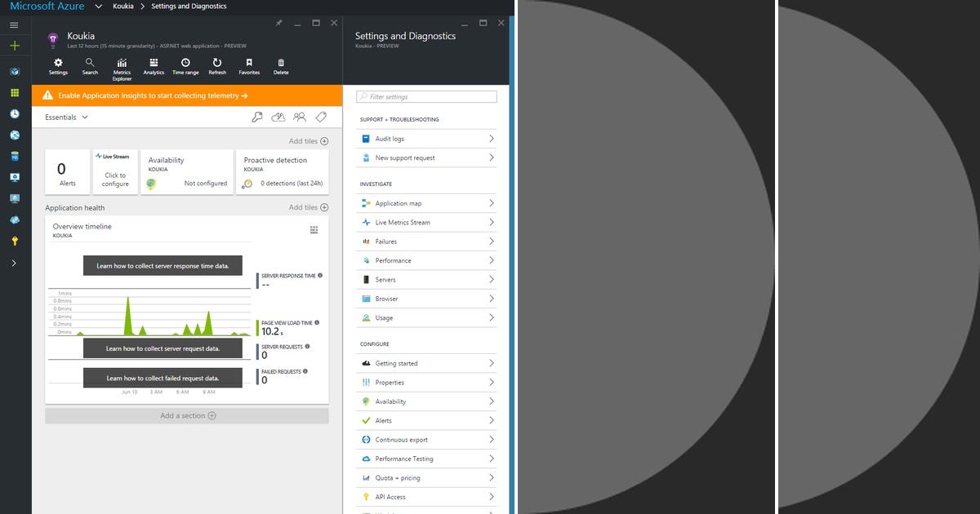
Task: Open the Time range tool
Action: pyautogui.click(x=185, y=65)
